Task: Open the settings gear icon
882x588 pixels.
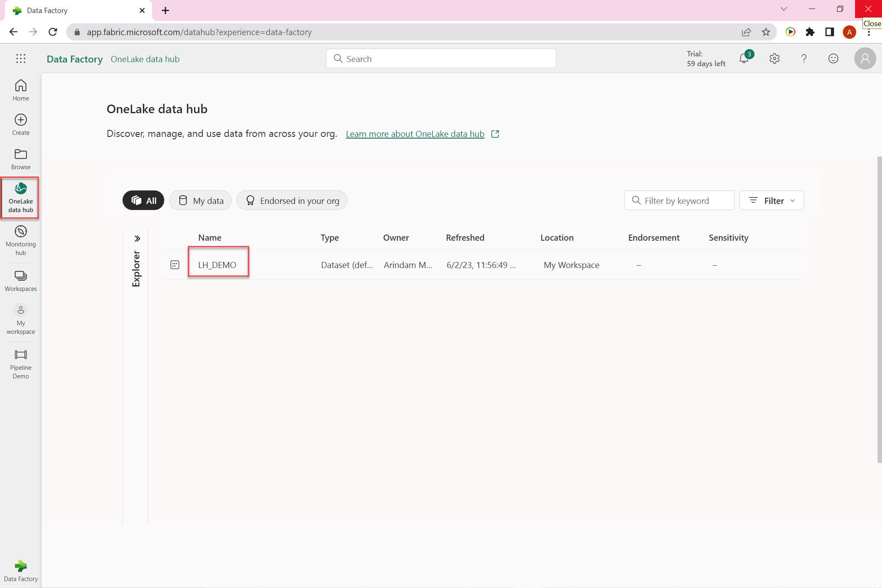Action: point(774,59)
